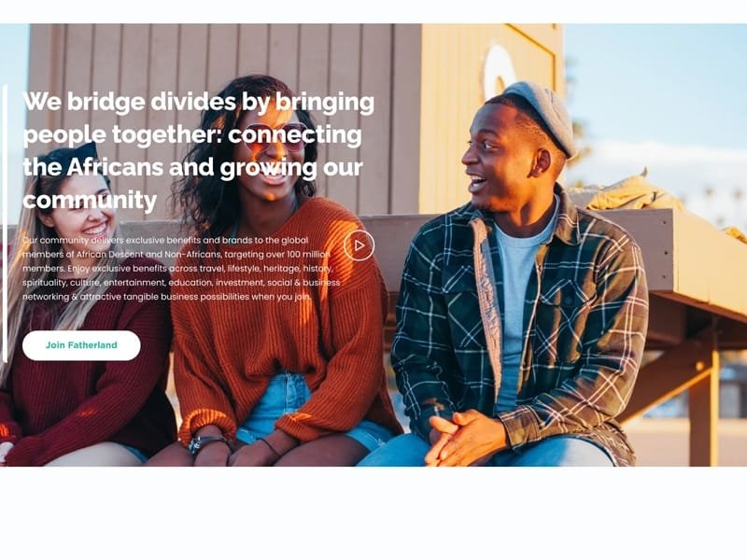Click the 'Our community delivers' paragraph
The height and width of the screenshot is (560, 747).
click(x=181, y=268)
